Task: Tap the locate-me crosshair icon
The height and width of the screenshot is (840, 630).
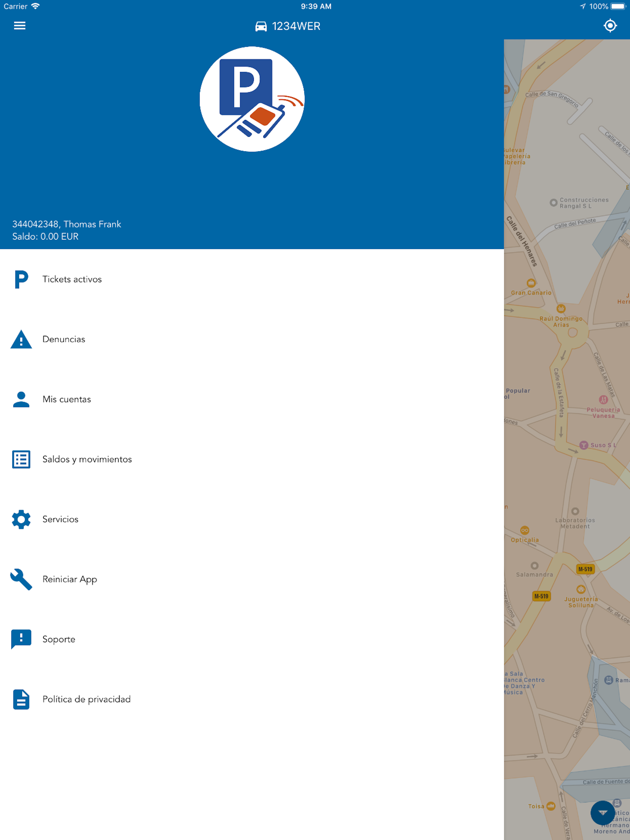Action: (x=610, y=26)
